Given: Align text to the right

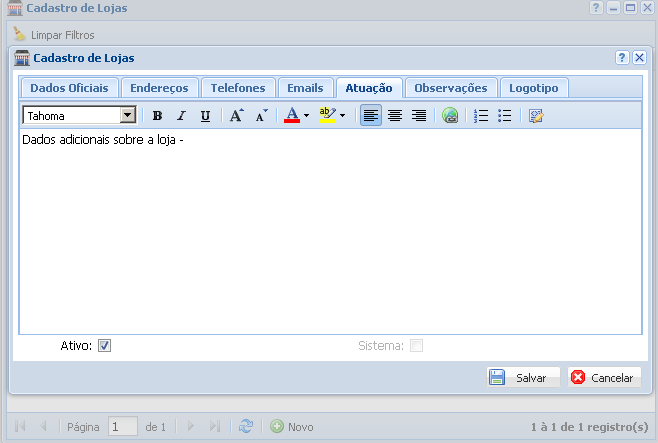Looking at the screenshot, I should tap(419, 116).
